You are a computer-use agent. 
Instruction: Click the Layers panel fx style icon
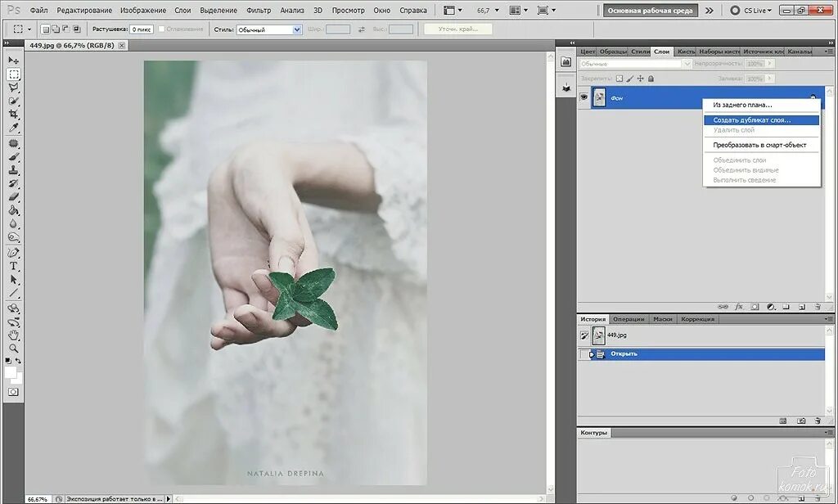[x=739, y=307]
